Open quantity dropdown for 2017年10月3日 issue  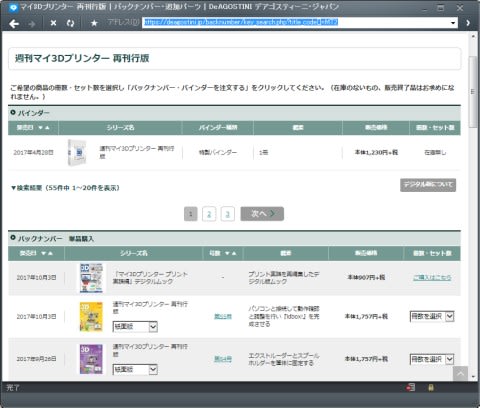(x=432, y=316)
